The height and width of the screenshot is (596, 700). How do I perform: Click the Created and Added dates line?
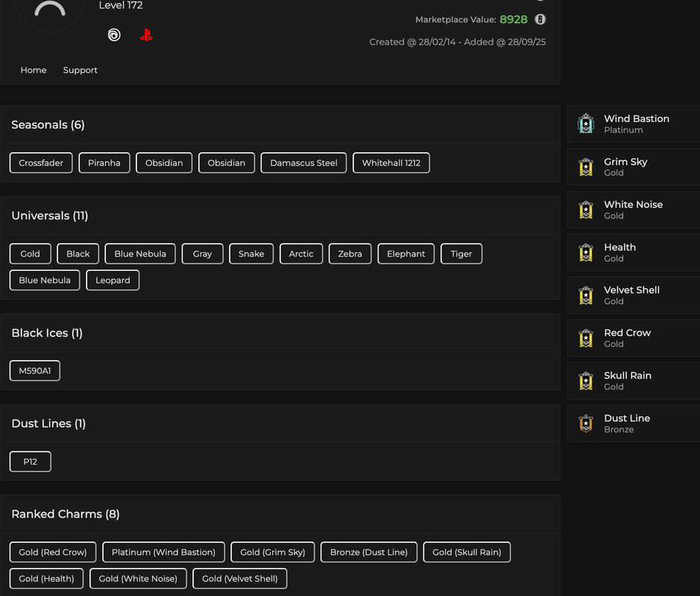coord(457,42)
